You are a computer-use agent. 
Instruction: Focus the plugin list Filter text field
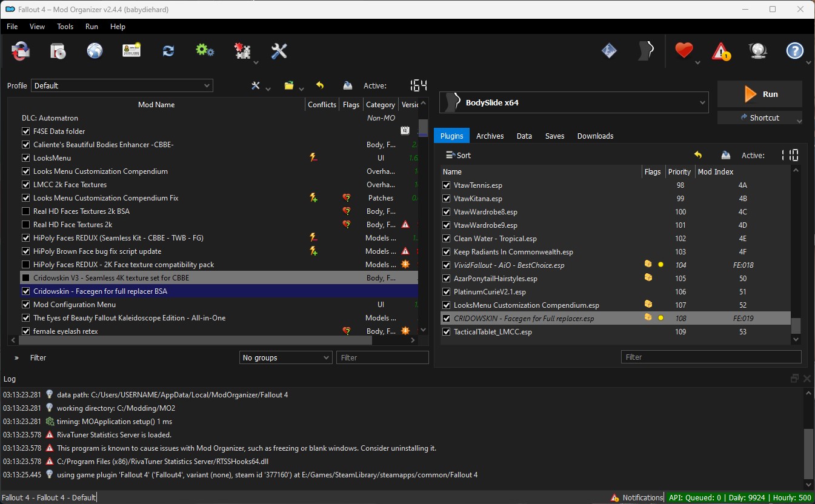click(711, 357)
